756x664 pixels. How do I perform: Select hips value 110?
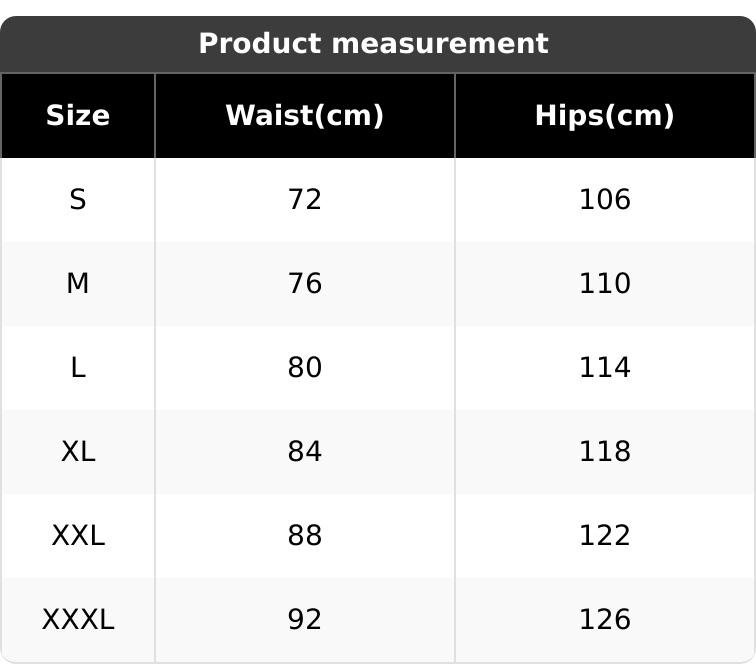(605, 284)
